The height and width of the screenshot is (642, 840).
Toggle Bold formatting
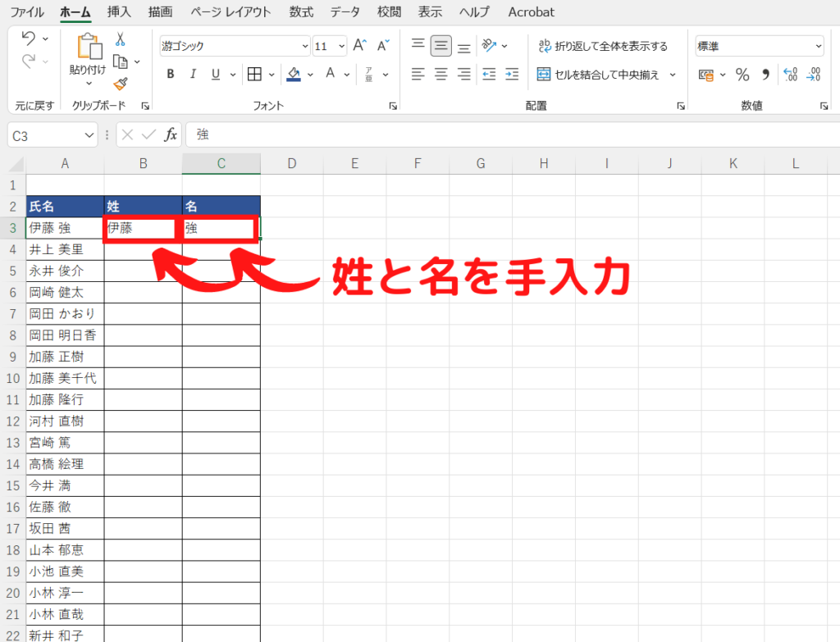pos(171,74)
